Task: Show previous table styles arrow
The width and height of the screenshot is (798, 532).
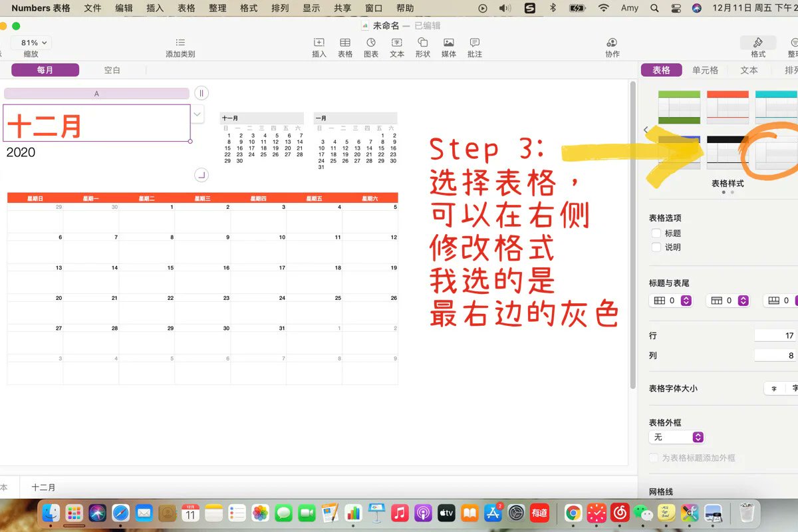Action: click(x=646, y=130)
